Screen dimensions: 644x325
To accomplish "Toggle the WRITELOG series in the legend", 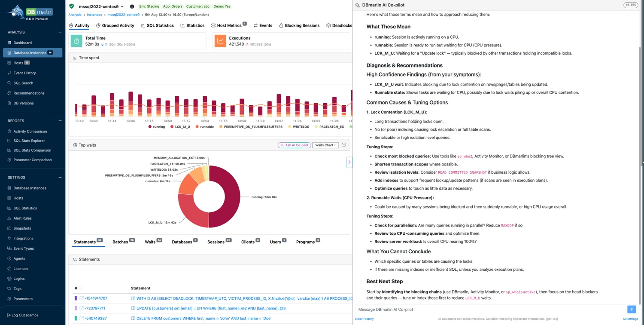I will pyautogui.click(x=299, y=127).
